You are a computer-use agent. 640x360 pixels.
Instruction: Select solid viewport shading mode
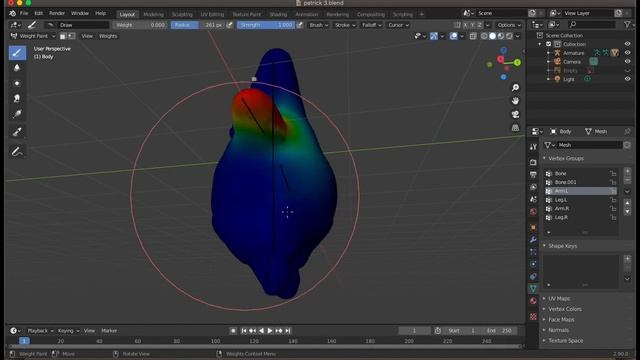tap(493, 36)
